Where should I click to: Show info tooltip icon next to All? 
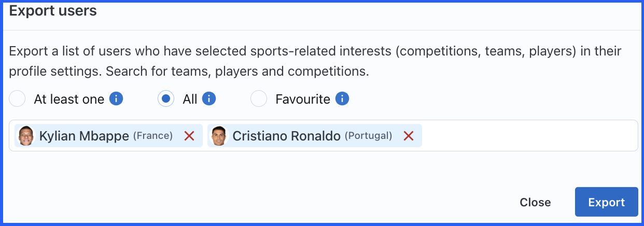coord(209,98)
